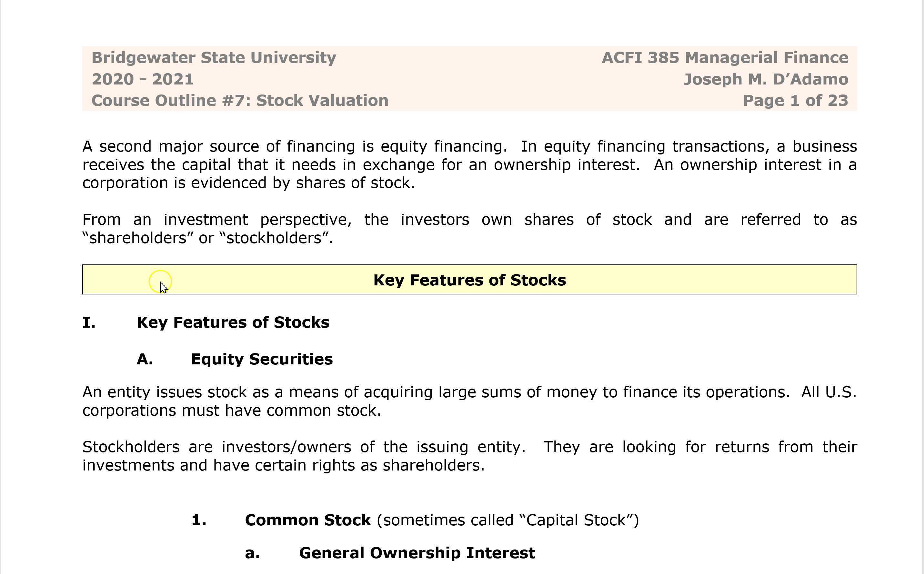
Task: Click the paragraph starting "Stockholders are investors/owners"
Action: [469, 456]
